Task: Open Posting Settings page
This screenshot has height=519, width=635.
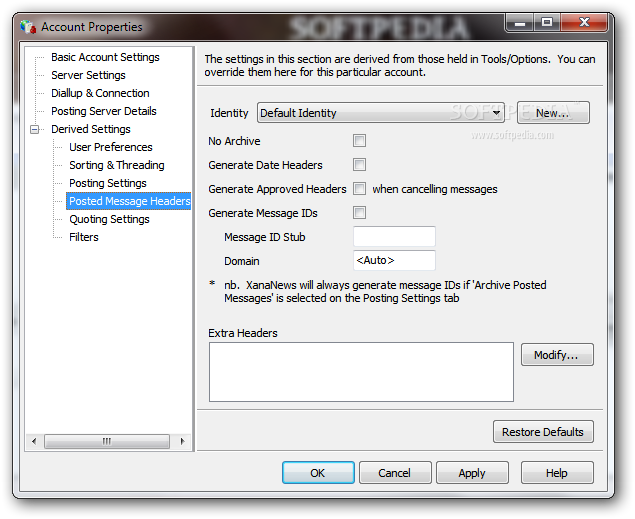Action: pos(108,183)
